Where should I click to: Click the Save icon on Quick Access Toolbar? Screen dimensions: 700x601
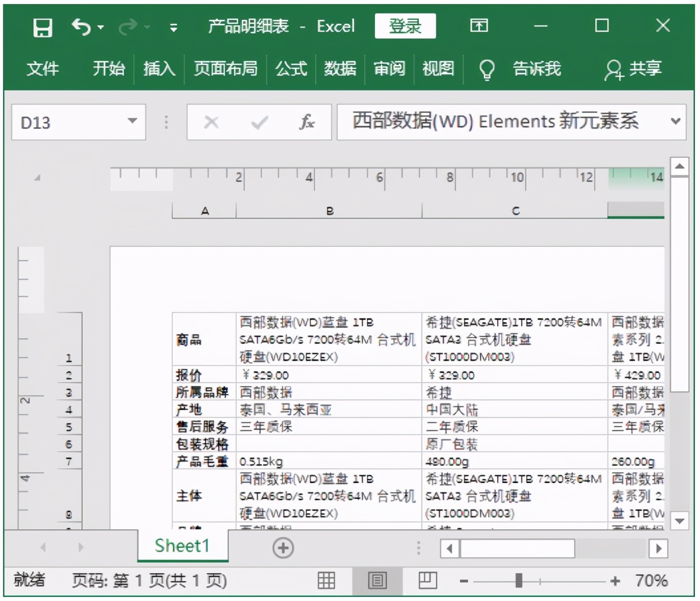(42, 27)
